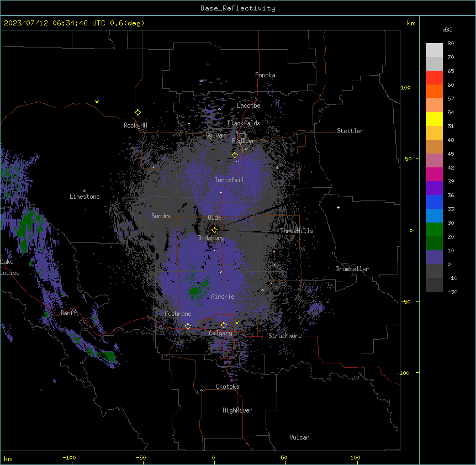This screenshot has width=476, height=465.
Task: Click the Olds town label
Action: 214,218
